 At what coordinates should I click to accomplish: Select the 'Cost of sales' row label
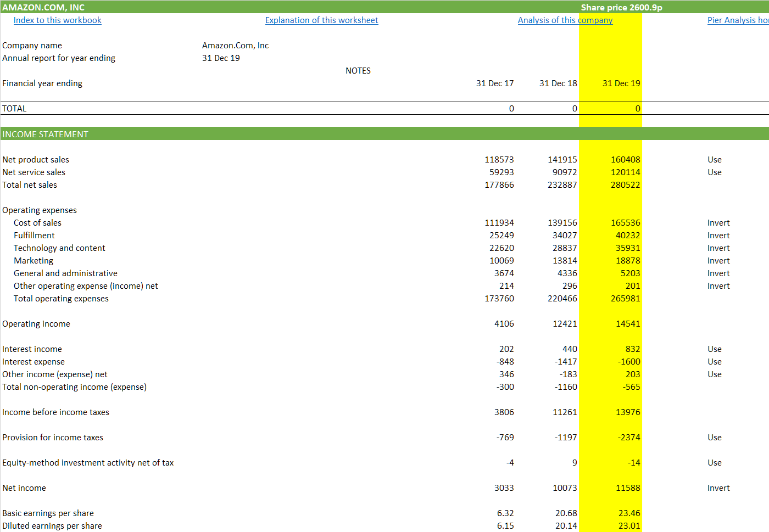tap(37, 223)
